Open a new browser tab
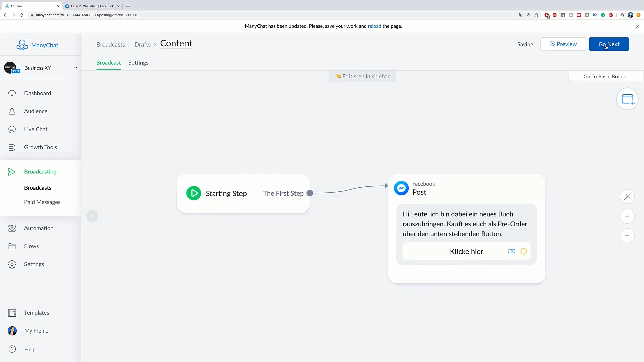The image size is (644, 362). (128, 6)
